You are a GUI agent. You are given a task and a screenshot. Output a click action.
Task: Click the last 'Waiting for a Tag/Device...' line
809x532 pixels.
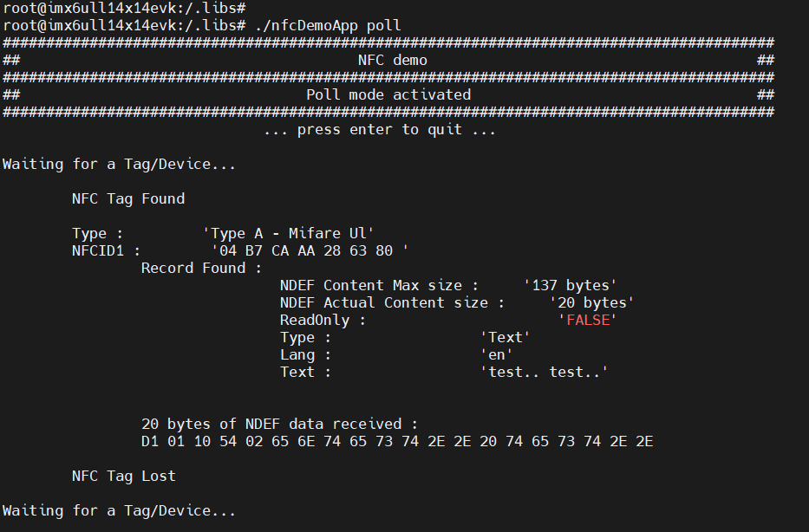point(119,510)
